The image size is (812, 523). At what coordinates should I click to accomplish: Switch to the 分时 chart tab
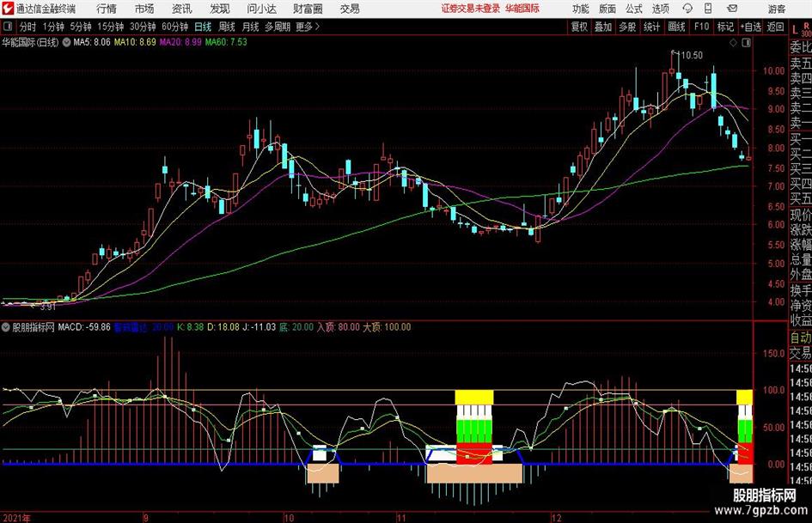click(x=28, y=27)
